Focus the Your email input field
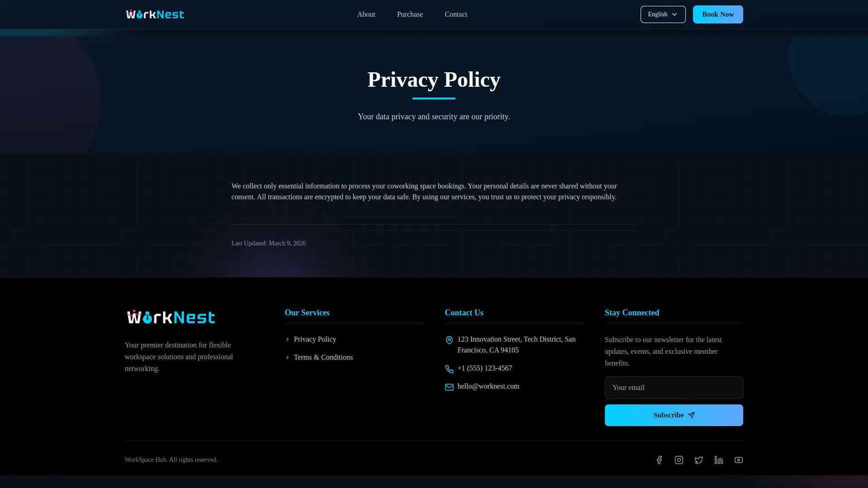 tap(674, 388)
